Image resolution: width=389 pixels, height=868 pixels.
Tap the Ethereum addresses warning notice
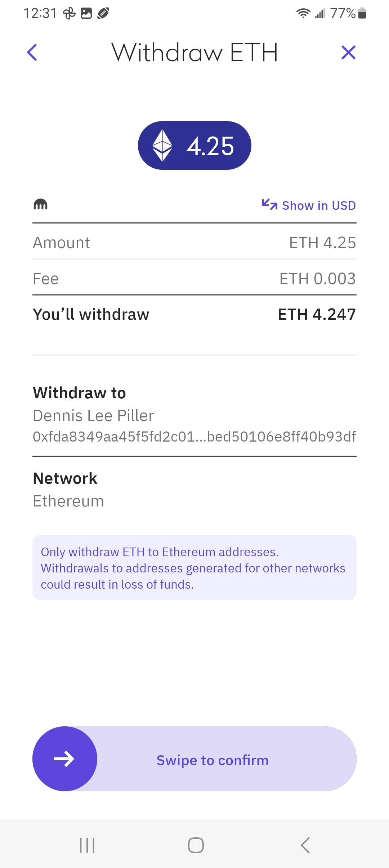[x=194, y=568]
